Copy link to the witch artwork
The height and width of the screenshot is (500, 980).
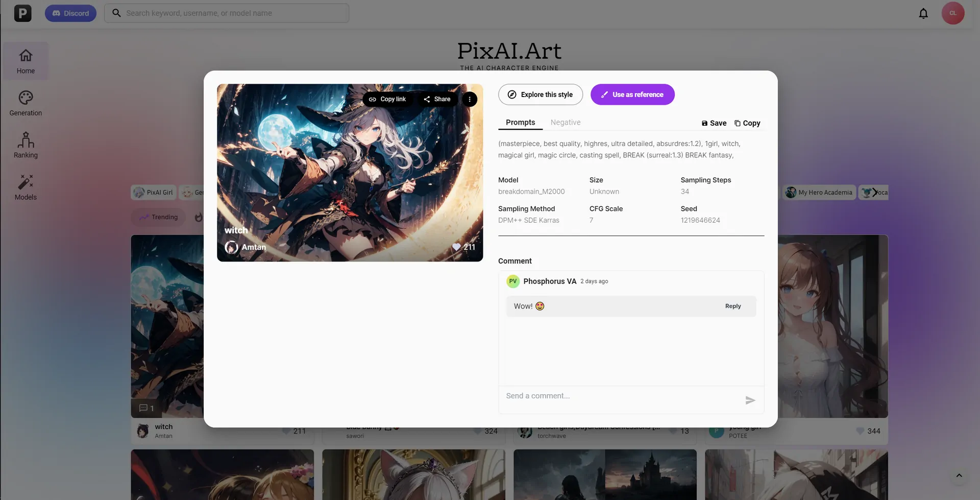click(387, 99)
